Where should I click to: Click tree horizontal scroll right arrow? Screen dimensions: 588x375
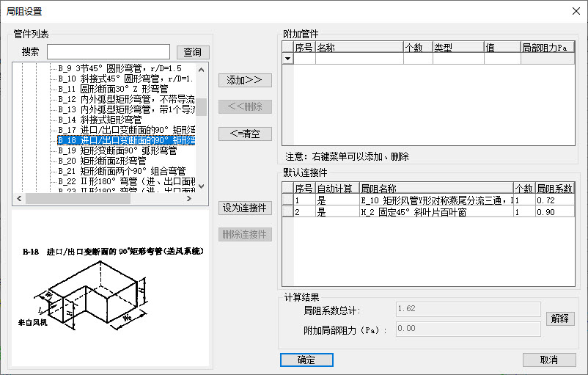[189, 198]
